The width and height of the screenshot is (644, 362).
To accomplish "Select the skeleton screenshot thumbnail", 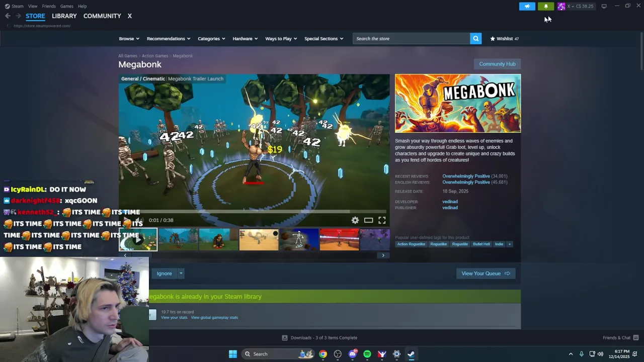I will point(299,240).
